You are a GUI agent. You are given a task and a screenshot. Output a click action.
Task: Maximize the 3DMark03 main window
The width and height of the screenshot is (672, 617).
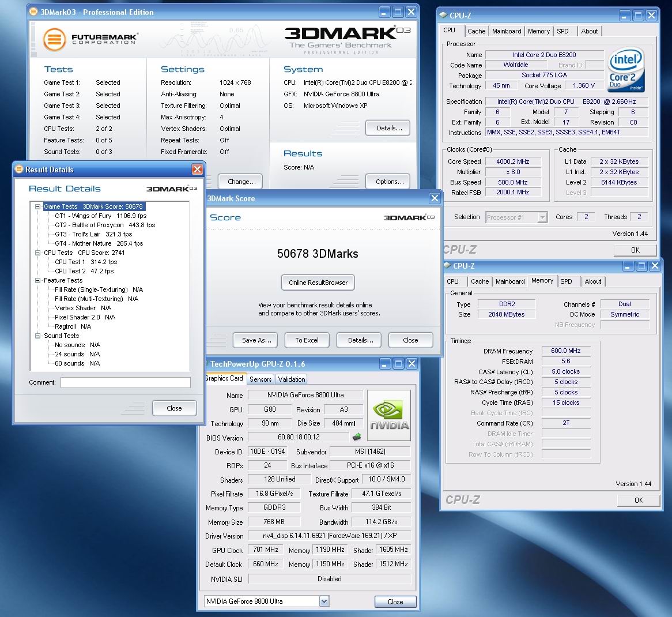(x=398, y=12)
